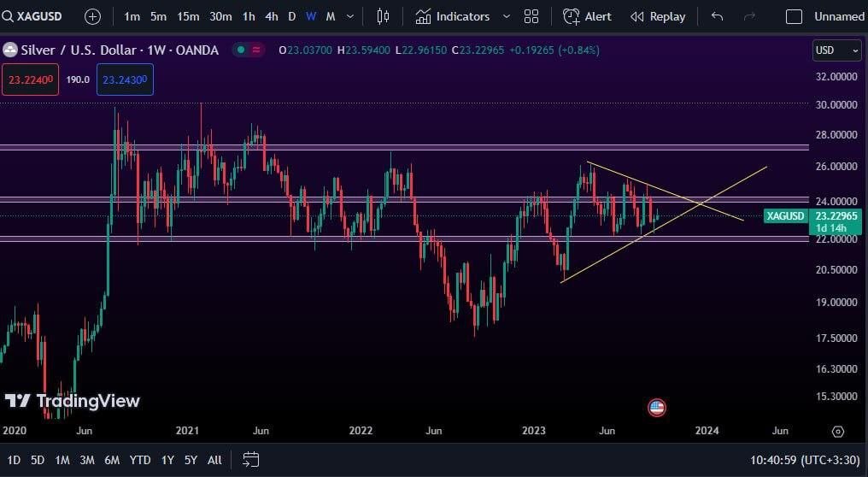This screenshot has width=868, height=477.
Task: Click the red sell price 23.2240 button
Action: (x=30, y=79)
